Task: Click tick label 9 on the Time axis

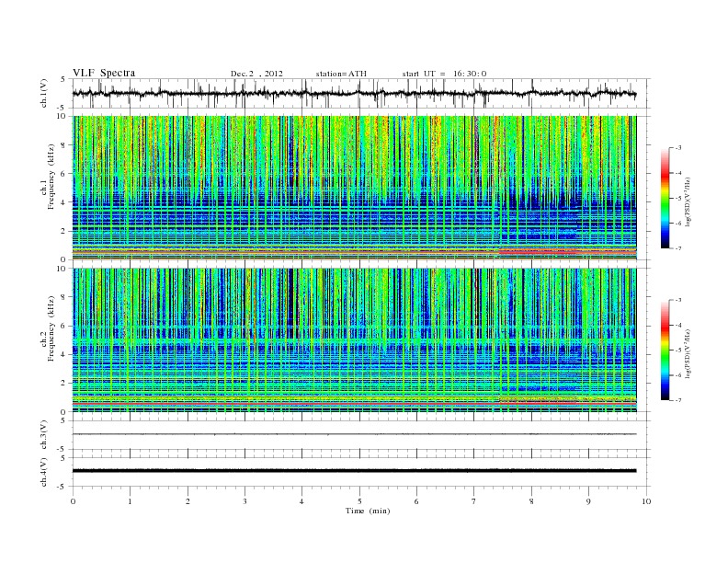Action: 588,501
